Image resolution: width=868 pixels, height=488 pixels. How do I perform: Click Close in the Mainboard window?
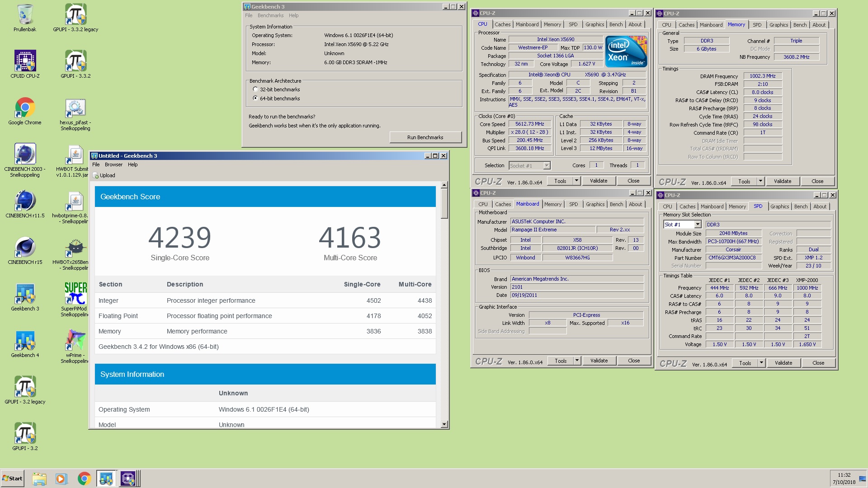[634, 361]
